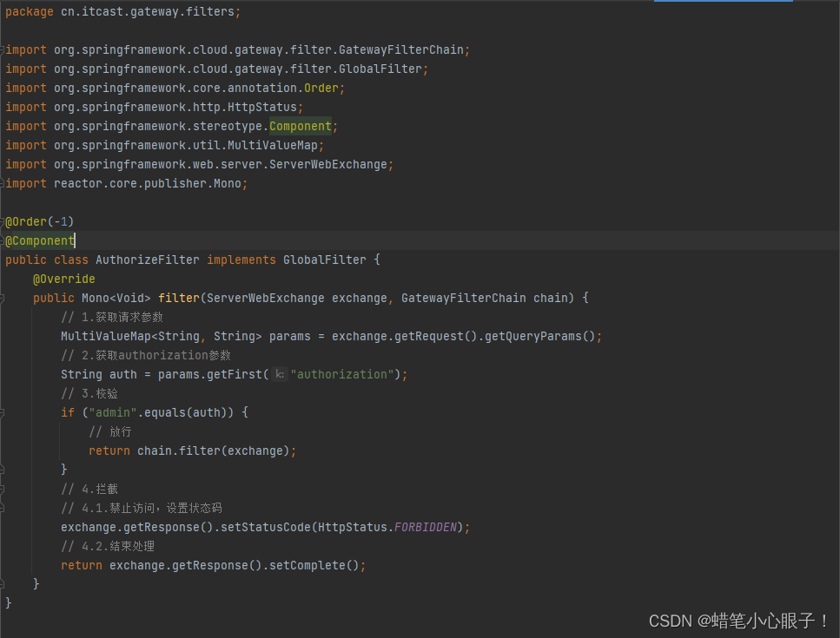Click the comment 3.校验
840x638 pixels.
(89, 393)
